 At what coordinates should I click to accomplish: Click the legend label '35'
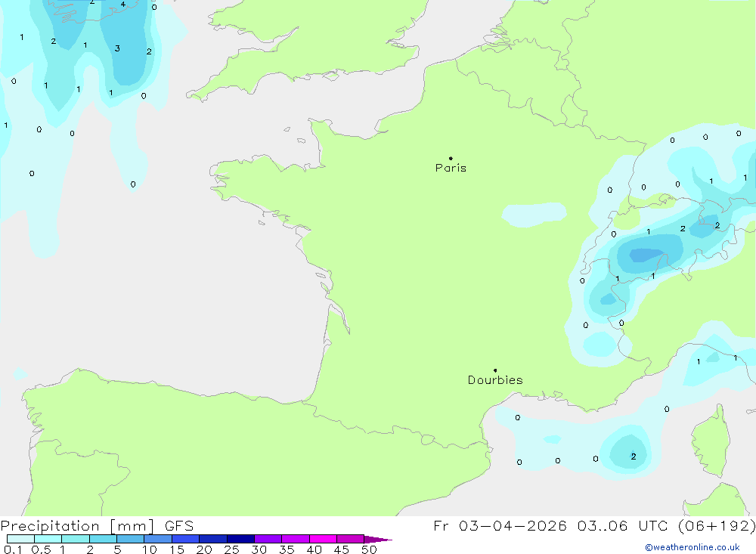coord(287,549)
